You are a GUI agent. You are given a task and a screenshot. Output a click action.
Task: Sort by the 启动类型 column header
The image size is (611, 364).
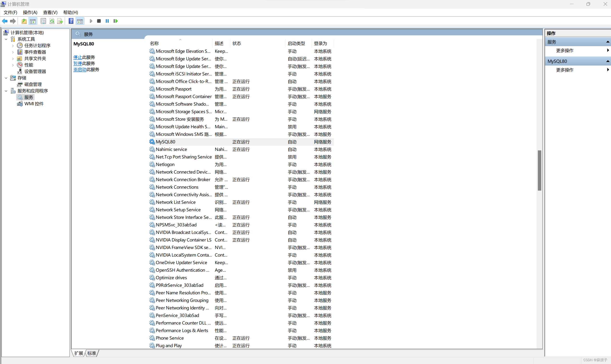[299, 43]
